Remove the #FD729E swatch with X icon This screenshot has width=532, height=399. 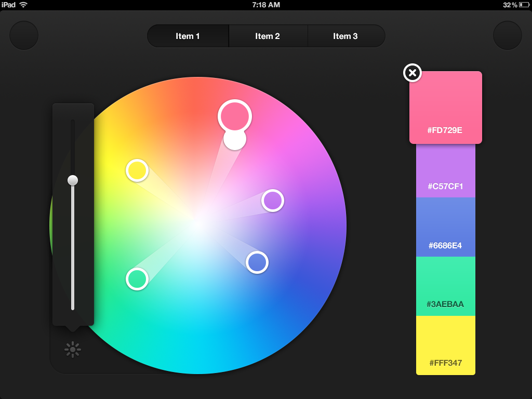pyautogui.click(x=412, y=73)
